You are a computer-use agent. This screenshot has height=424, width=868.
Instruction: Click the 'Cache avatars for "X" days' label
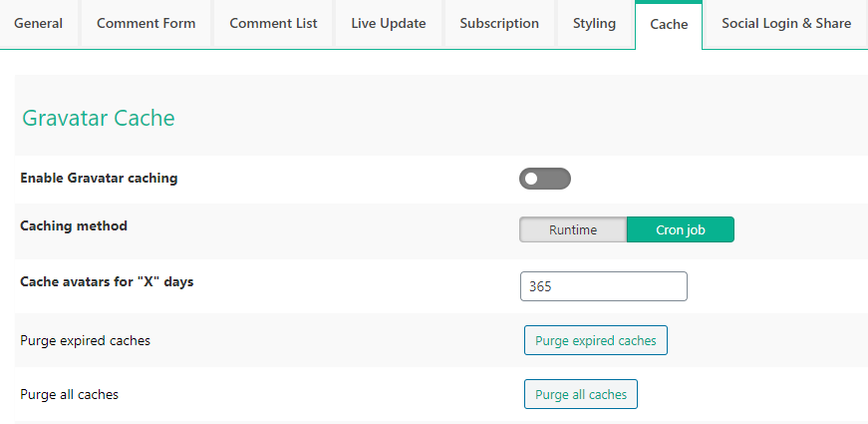107,281
